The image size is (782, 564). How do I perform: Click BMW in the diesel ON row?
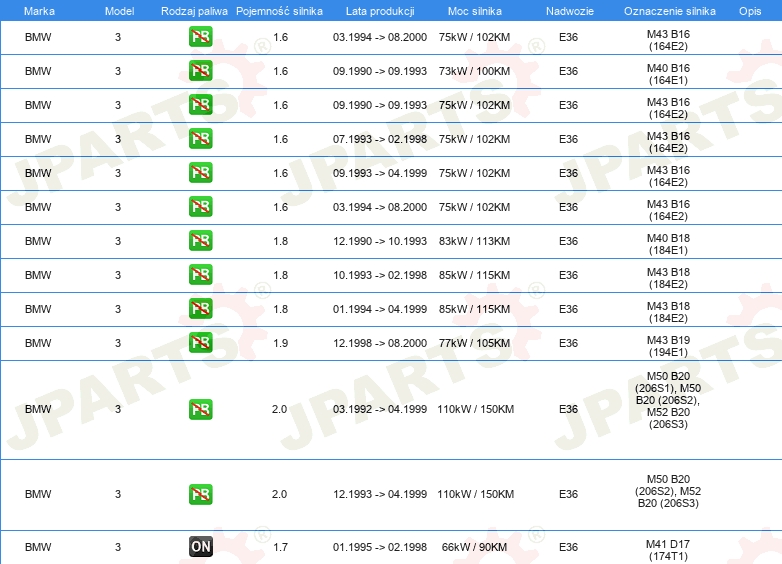[x=38, y=547]
